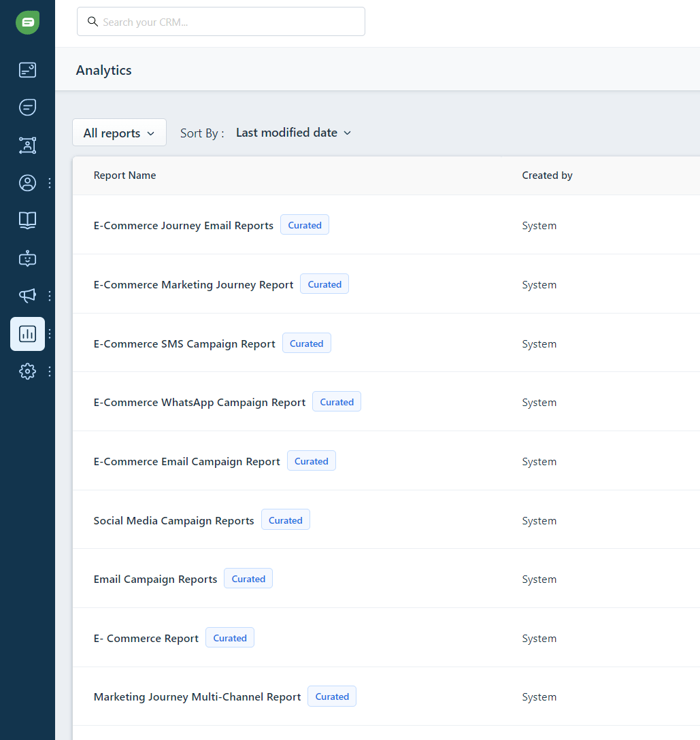The height and width of the screenshot is (740, 700).
Task: Click the Report Name column header
Action: pos(124,175)
